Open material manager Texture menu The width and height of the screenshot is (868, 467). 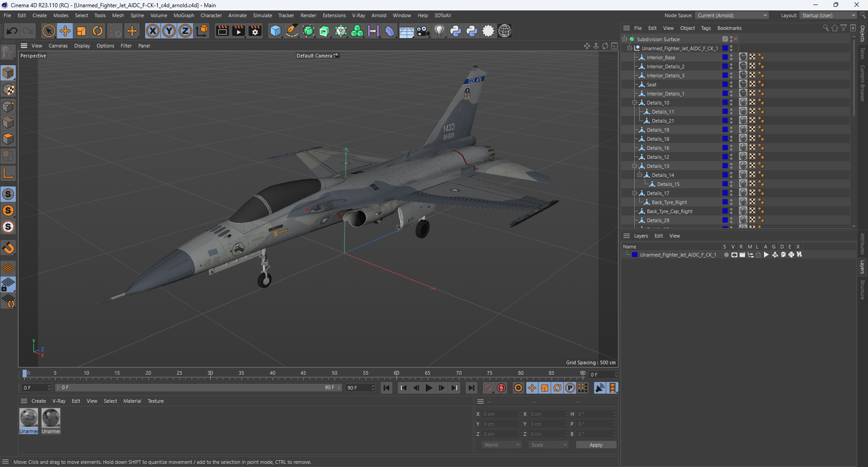(156, 401)
